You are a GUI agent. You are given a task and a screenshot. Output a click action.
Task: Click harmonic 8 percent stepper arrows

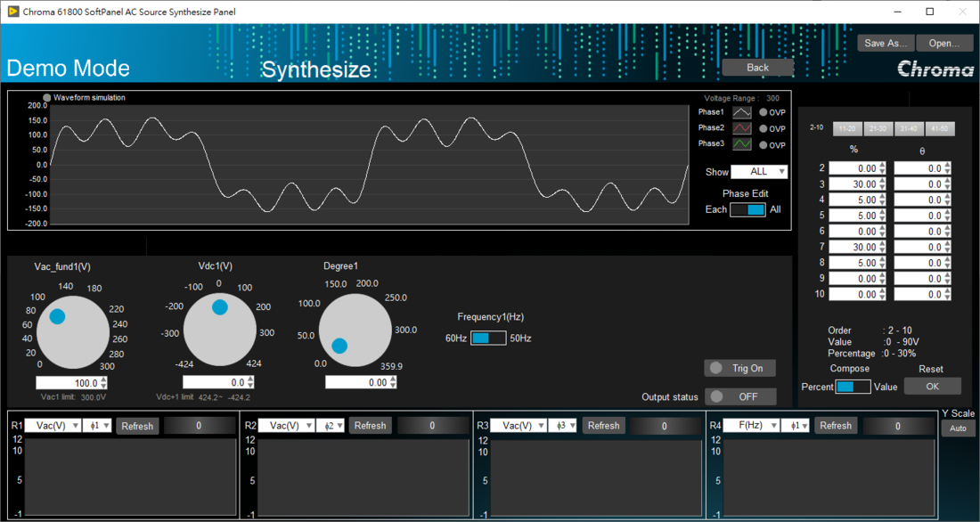point(882,263)
